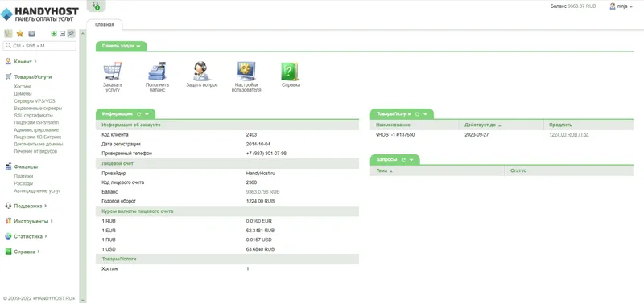
Task: Expand the Поддержка sidebar section
Action: pos(28,206)
